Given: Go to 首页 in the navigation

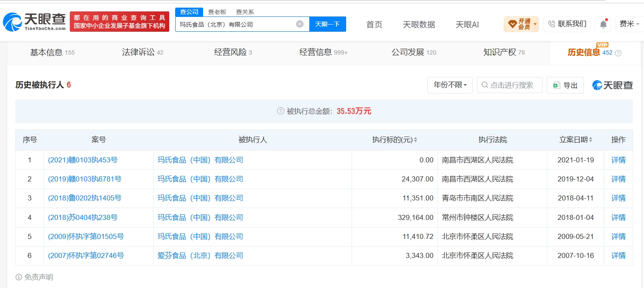Looking at the screenshot, I should pos(374,25).
